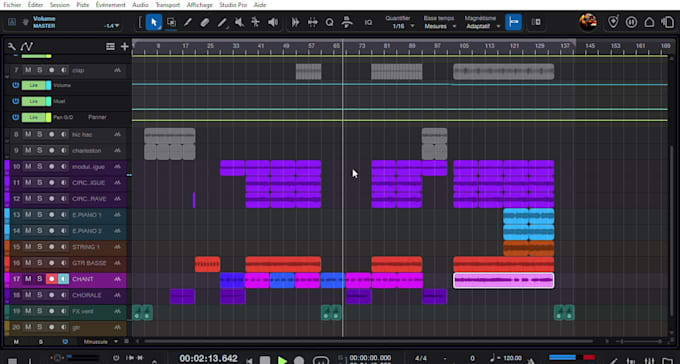Click the 4/4 time signature
This screenshot has height=364, width=680.
(x=421, y=358)
